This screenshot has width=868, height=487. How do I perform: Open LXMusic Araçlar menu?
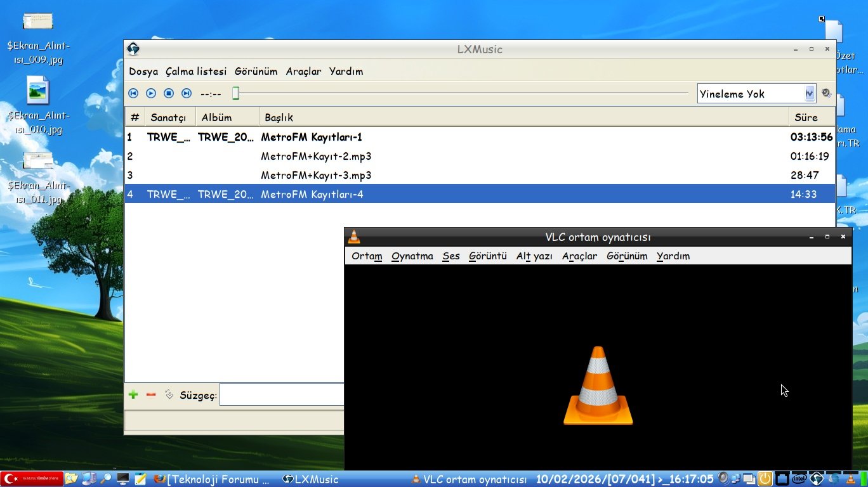click(303, 72)
